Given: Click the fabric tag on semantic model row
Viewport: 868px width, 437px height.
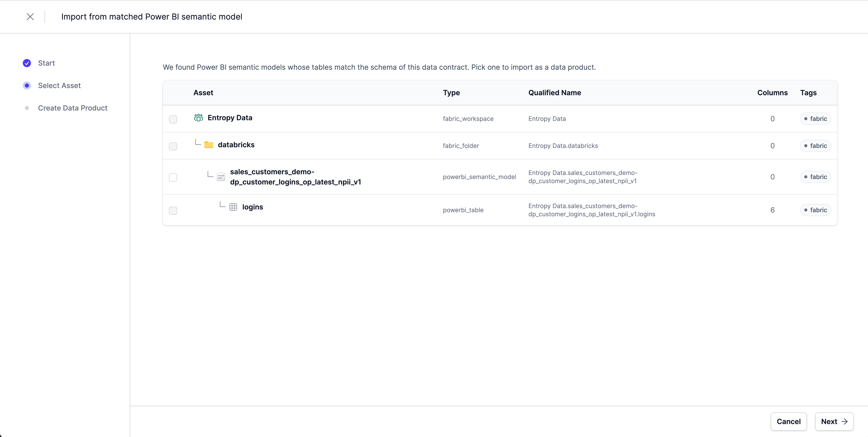Looking at the screenshot, I should click(x=815, y=177).
